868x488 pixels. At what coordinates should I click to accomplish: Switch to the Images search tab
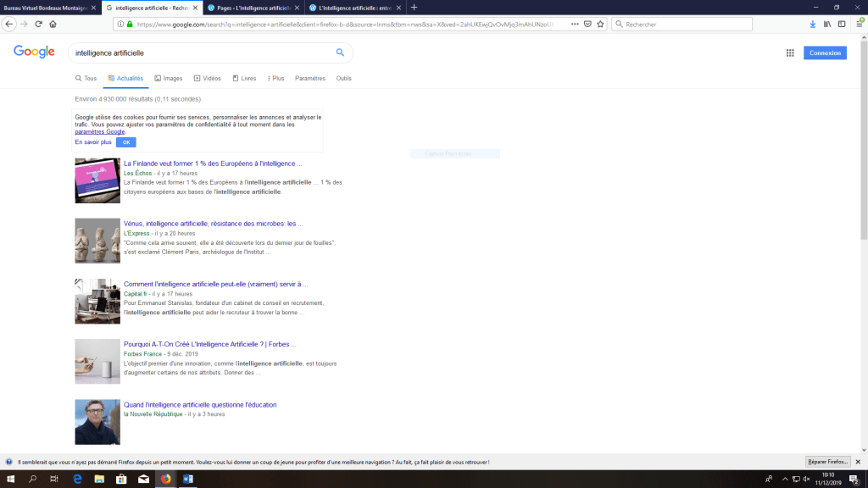click(x=169, y=78)
